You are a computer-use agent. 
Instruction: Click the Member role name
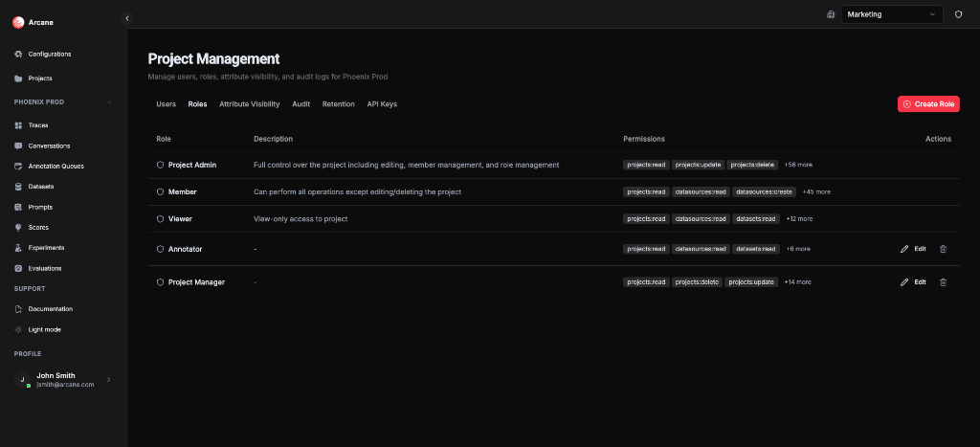183,192
